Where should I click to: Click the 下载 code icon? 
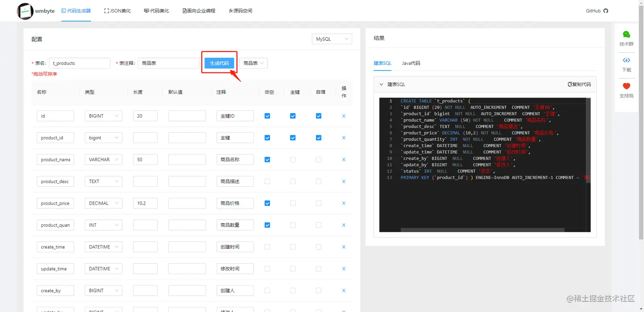(x=626, y=60)
